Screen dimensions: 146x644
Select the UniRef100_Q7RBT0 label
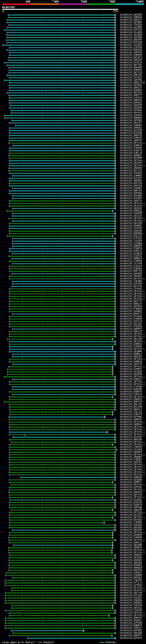tap(131, 369)
